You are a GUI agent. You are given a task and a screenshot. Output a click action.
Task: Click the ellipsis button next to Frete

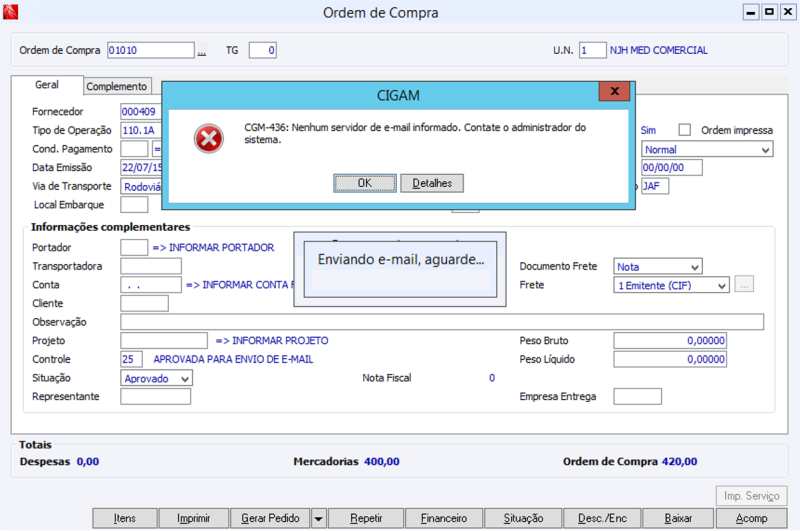pos(744,285)
